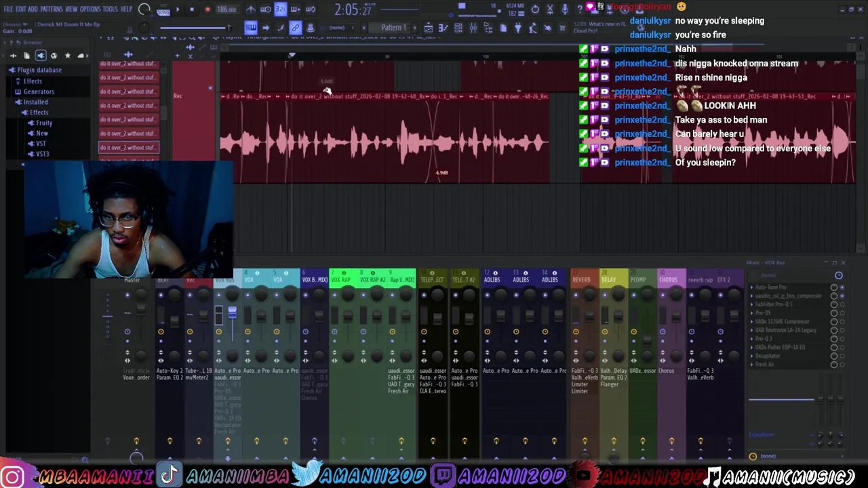Toggle the loop recording icon

coord(310,9)
